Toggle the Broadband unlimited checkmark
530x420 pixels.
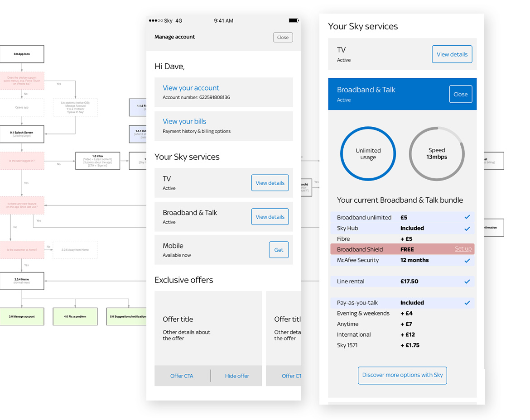tap(467, 217)
